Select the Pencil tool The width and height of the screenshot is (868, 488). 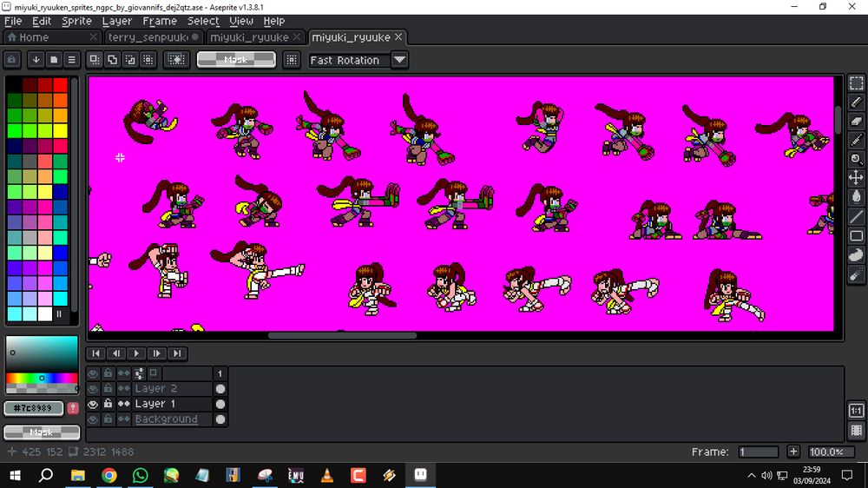click(856, 102)
